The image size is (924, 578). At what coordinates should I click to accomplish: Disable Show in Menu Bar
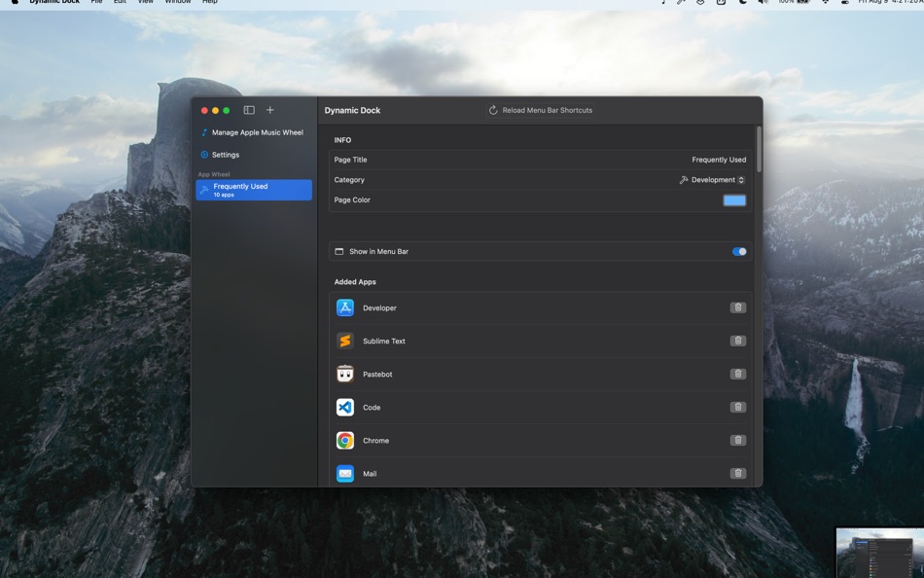[739, 250]
